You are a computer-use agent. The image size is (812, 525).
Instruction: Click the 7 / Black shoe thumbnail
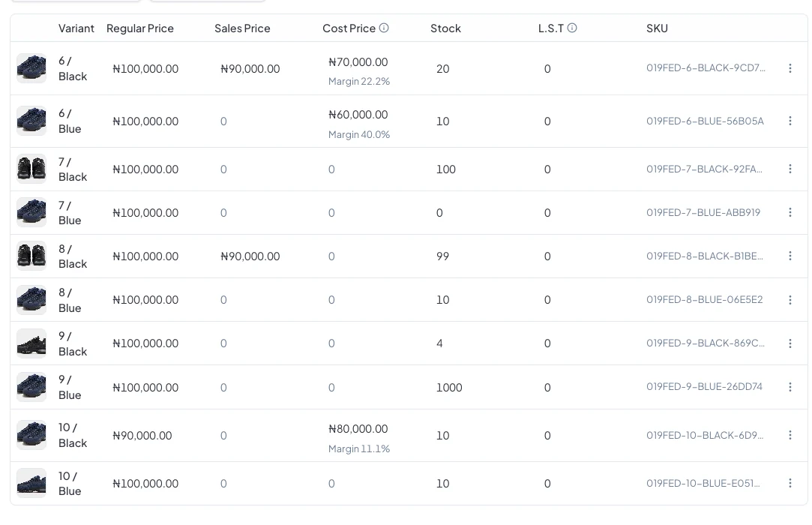point(31,169)
